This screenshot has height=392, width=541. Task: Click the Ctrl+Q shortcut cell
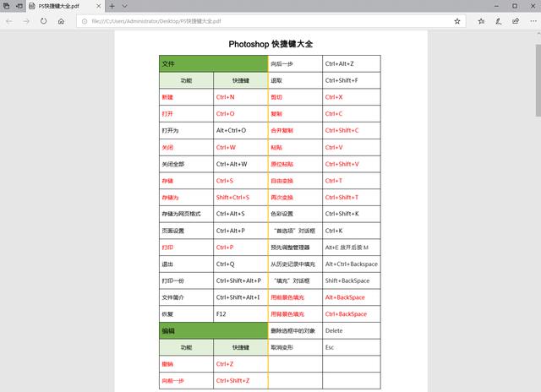(240, 264)
